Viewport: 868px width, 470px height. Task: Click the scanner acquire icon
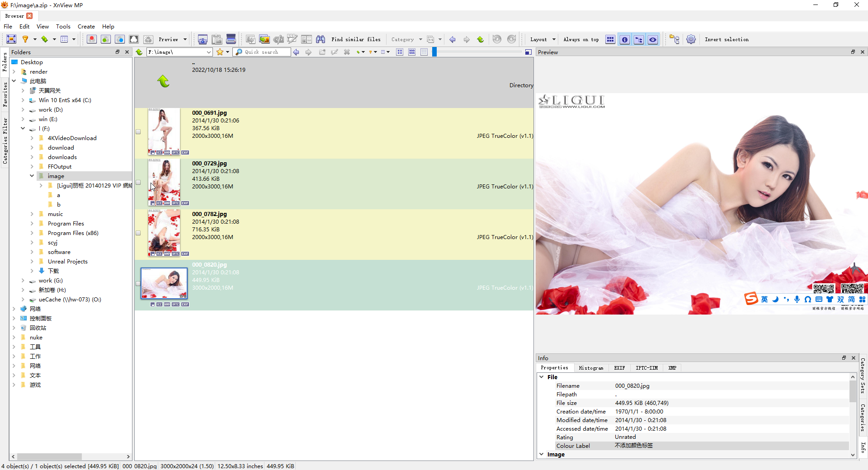[x=231, y=39]
